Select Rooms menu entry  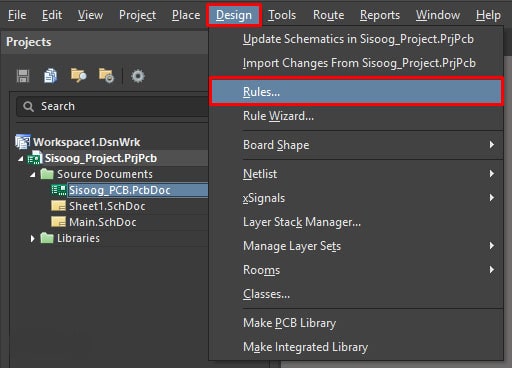[356, 270]
